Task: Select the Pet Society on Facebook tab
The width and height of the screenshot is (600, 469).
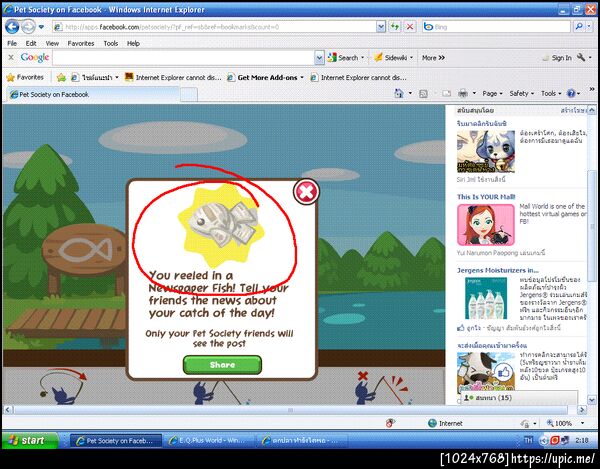Action: [92, 94]
